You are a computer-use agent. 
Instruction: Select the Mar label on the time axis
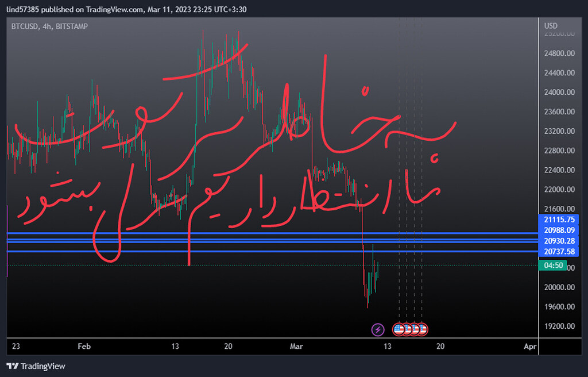coord(296,347)
